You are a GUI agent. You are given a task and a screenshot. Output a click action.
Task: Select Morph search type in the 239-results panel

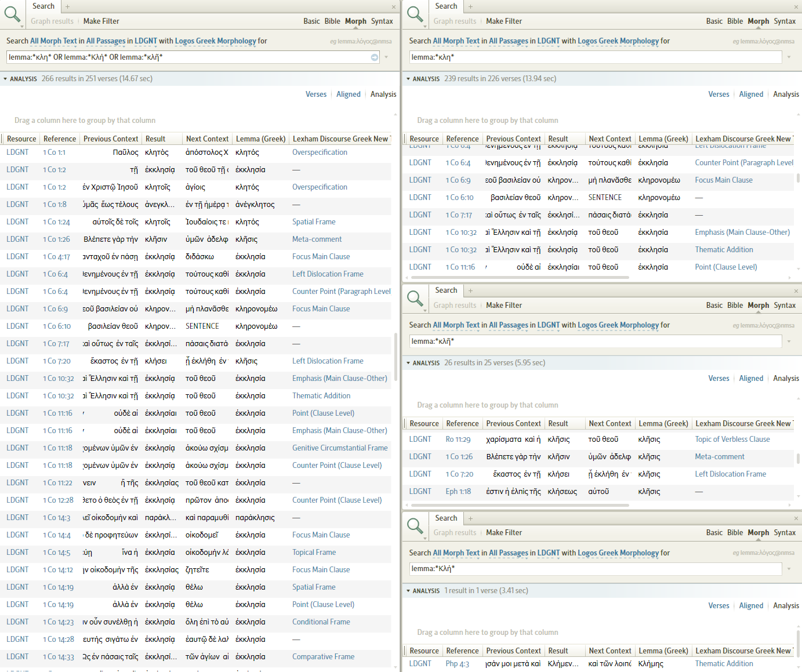click(x=759, y=21)
